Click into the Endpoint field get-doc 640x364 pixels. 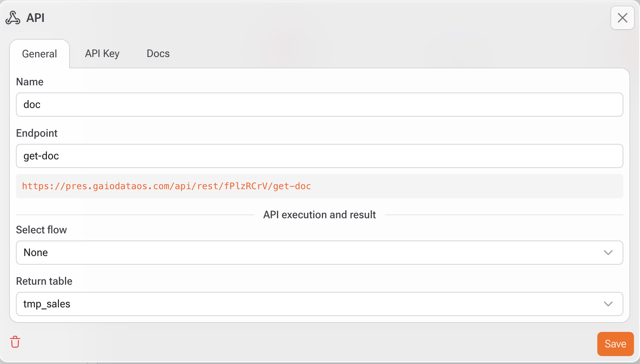319,156
